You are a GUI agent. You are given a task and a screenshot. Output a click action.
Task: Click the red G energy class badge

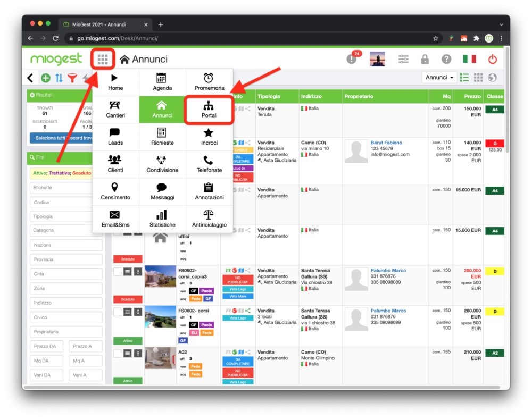point(495,144)
